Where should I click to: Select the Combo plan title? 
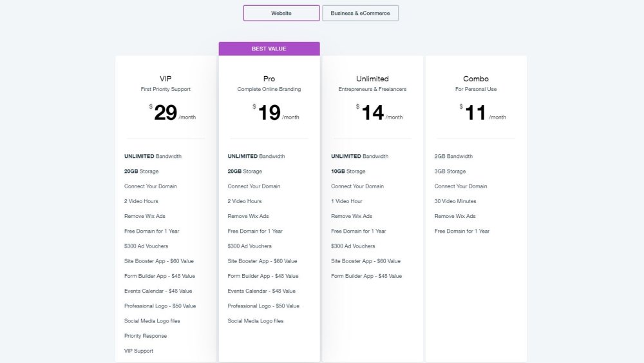coord(476,79)
